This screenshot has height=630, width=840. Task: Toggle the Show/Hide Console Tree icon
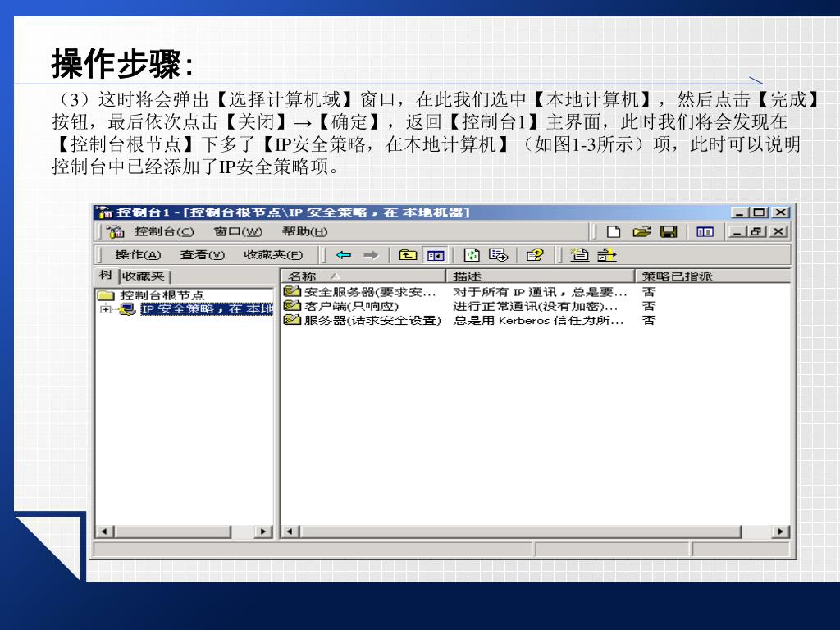pos(436,256)
